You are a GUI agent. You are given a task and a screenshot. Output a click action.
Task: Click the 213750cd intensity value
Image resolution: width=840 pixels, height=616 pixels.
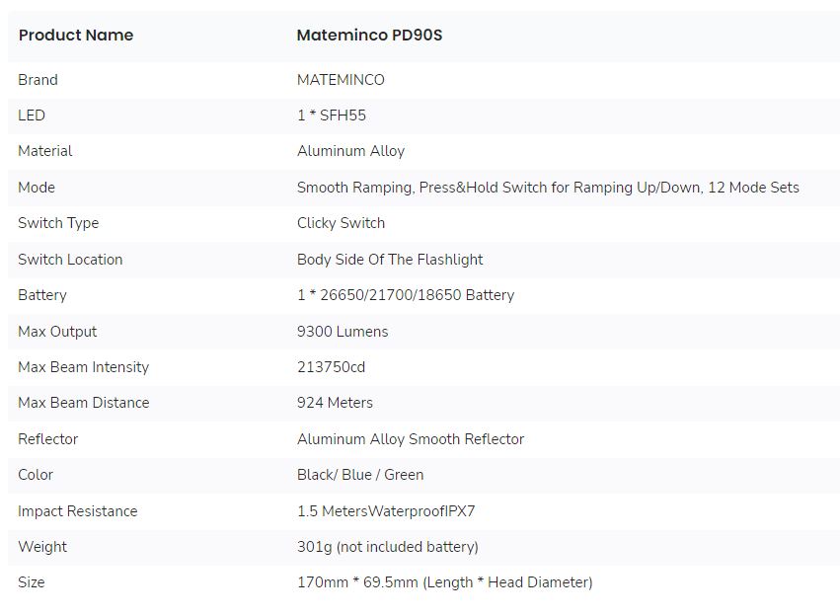[331, 367]
